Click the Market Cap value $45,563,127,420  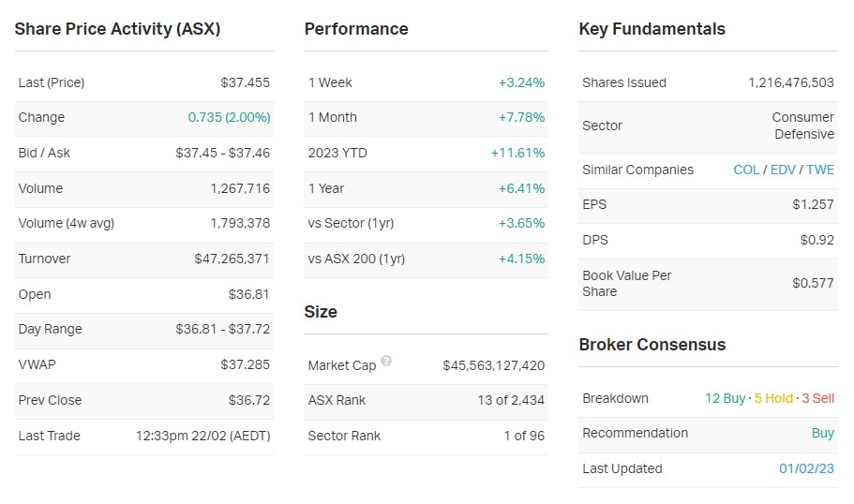click(x=493, y=365)
